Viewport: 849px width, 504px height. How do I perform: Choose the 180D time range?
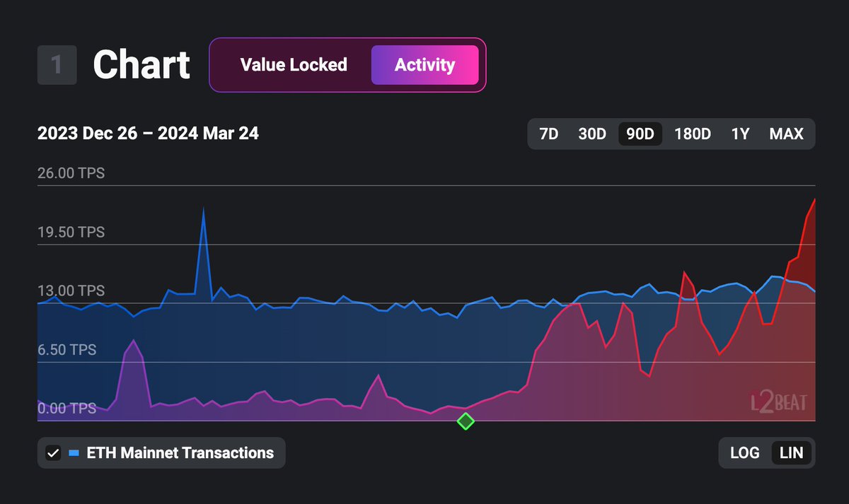[x=693, y=134]
